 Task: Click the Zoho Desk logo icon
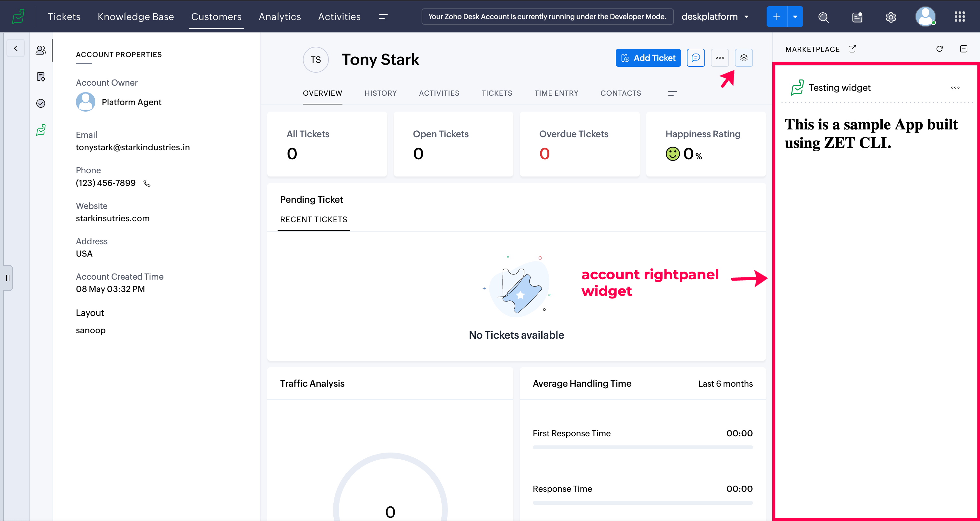18,17
